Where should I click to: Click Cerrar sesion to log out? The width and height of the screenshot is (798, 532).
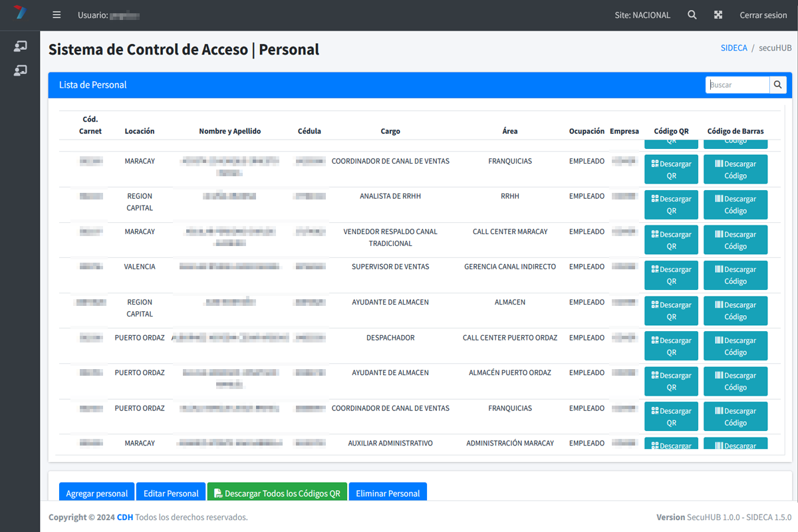click(763, 15)
